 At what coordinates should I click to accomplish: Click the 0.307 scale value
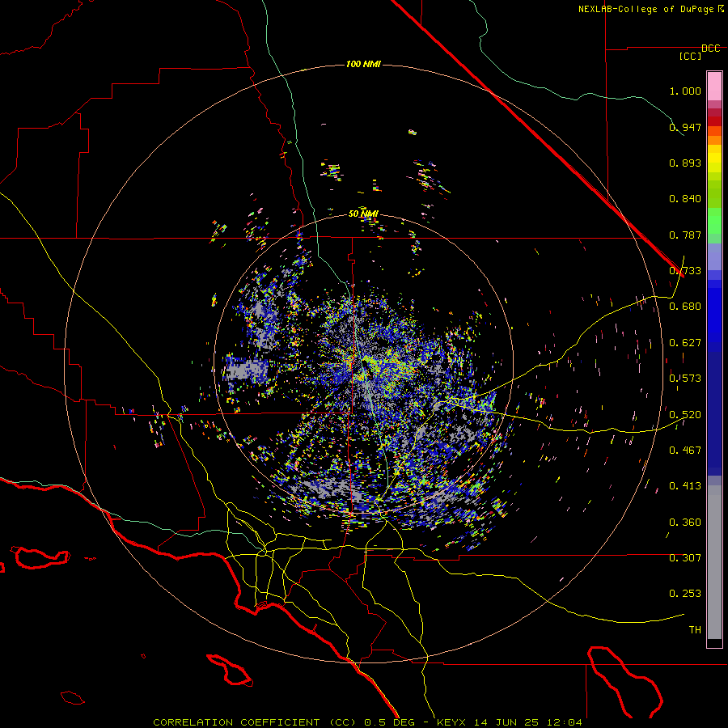coord(685,557)
